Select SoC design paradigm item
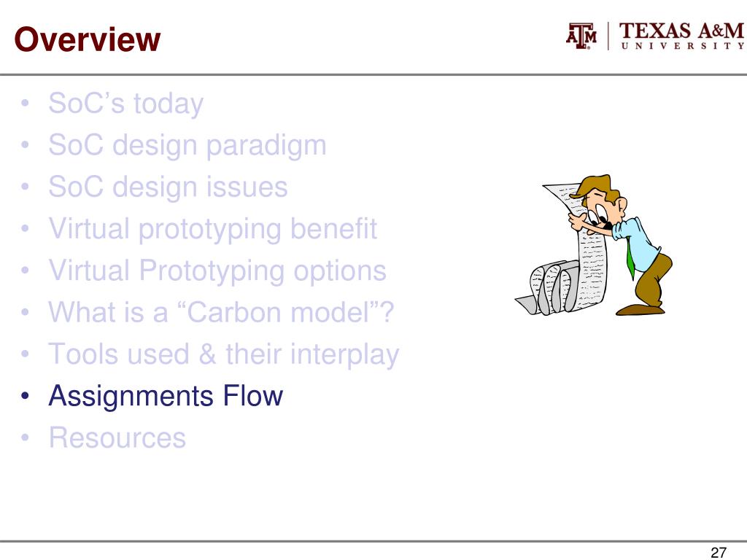This screenshot has width=747, height=560. tap(187, 145)
